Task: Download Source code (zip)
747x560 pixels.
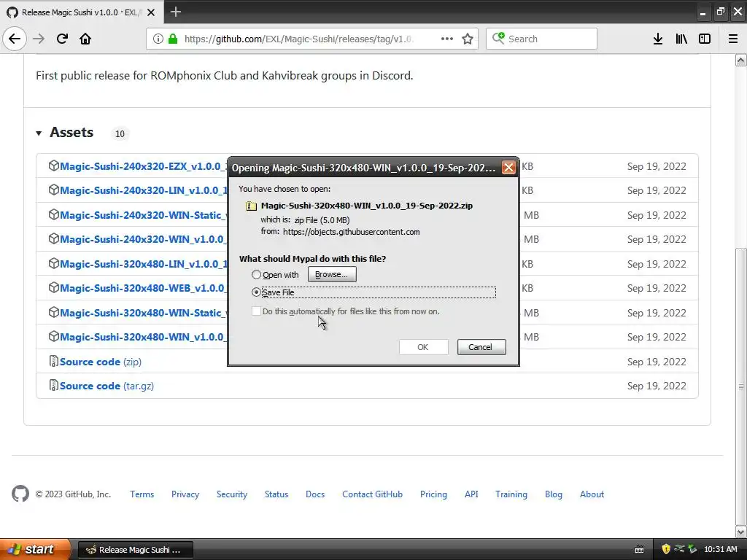Action: click(101, 362)
